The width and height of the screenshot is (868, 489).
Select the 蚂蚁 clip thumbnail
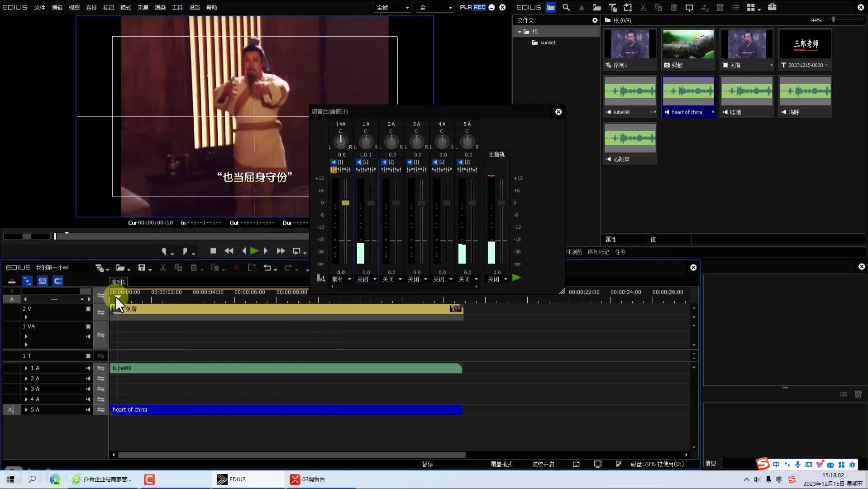688,49
